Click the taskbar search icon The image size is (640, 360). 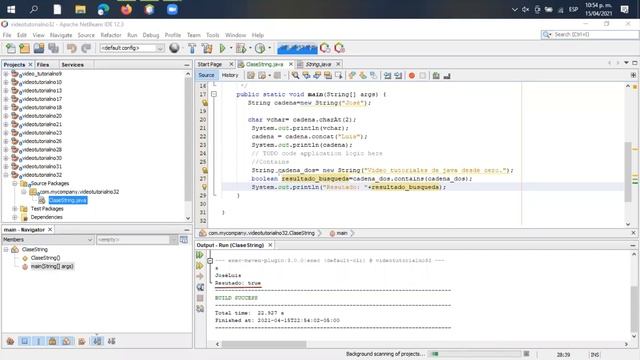(x=34, y=9)
